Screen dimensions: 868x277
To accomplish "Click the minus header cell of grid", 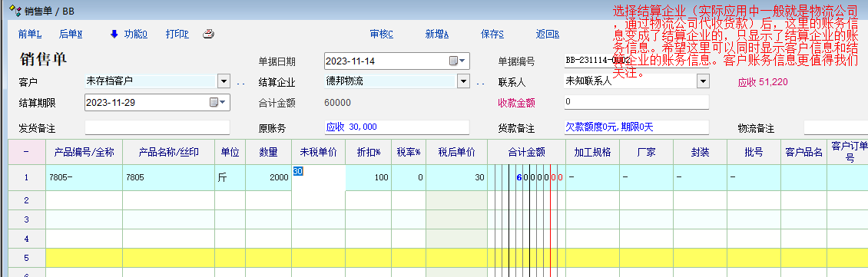I will click(x=27, y=152).
